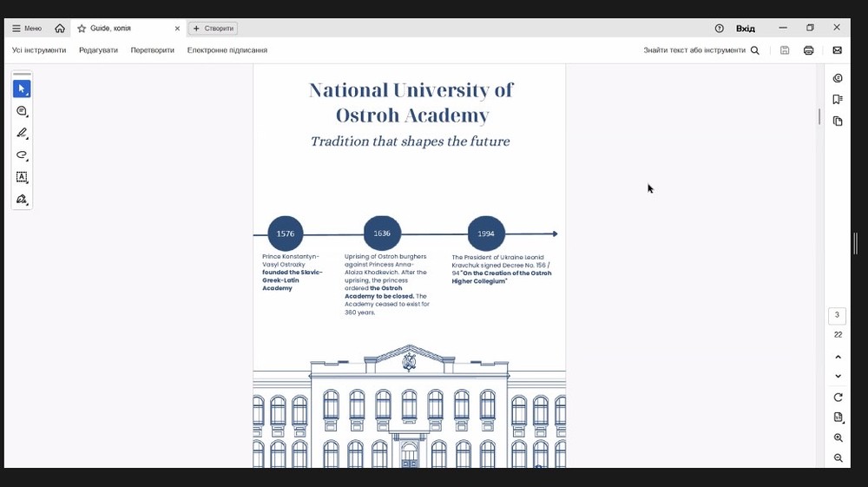Viewport: 868px width, 487px height.
Task: Click the toolbar drag handle above Select tool
Action: (x=22, y=74)
